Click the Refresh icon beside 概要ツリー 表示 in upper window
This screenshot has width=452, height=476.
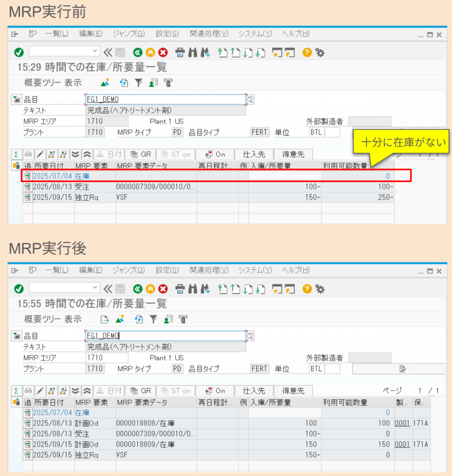(x=124, y=83)
